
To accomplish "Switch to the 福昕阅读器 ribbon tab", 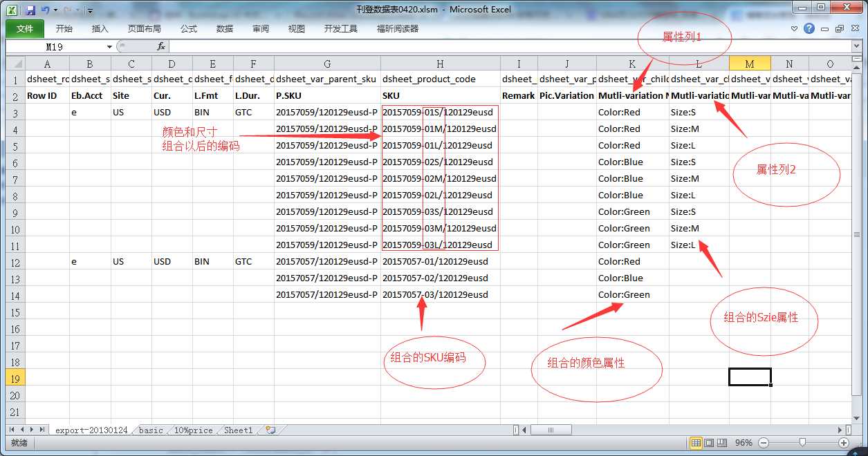I will coord(398,28).
